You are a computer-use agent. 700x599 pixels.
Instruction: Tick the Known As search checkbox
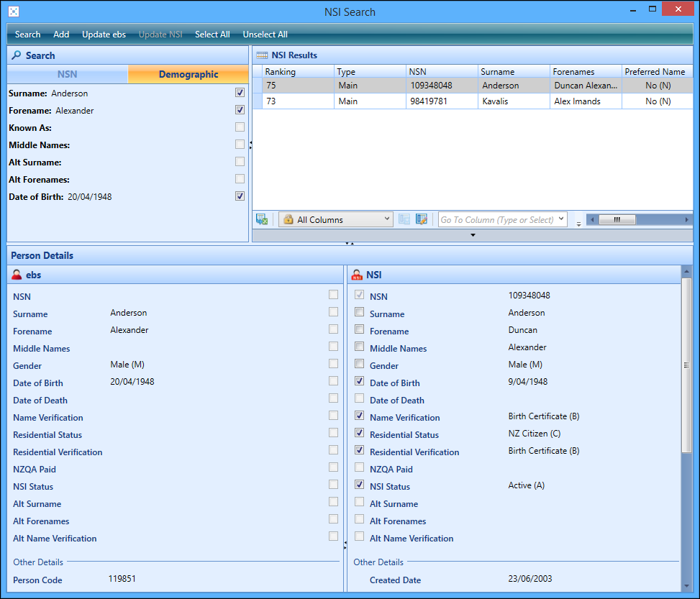pos(240,127)
